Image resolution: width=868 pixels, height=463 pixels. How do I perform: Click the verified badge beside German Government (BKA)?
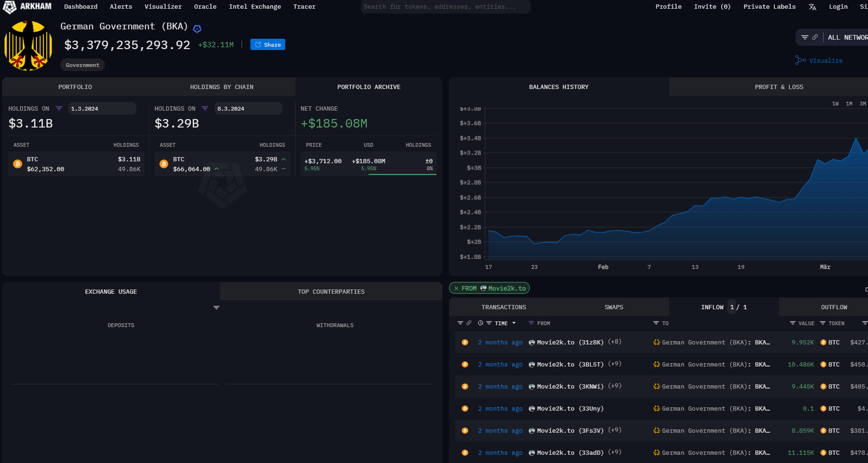(x=197, y=28)
